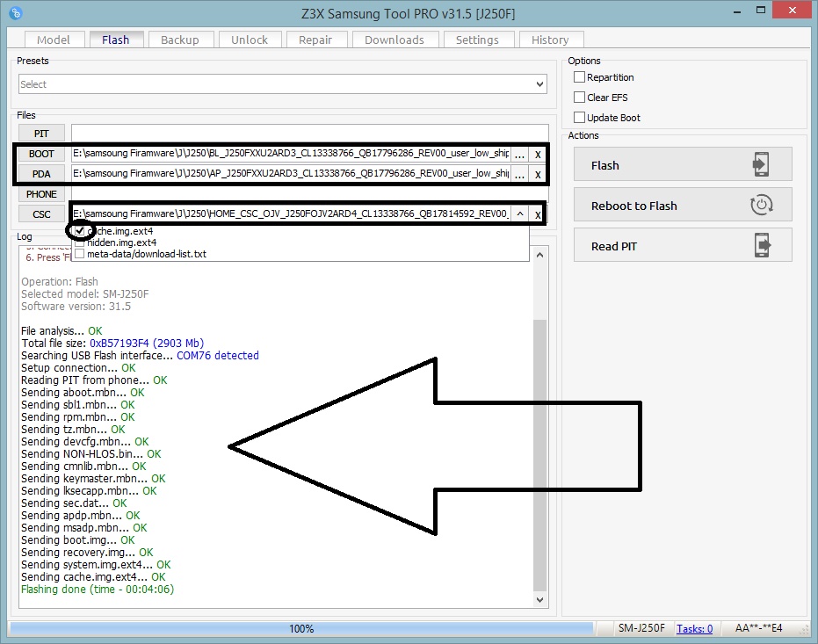Click the log scrollbar up arrow

pos(540,255)
